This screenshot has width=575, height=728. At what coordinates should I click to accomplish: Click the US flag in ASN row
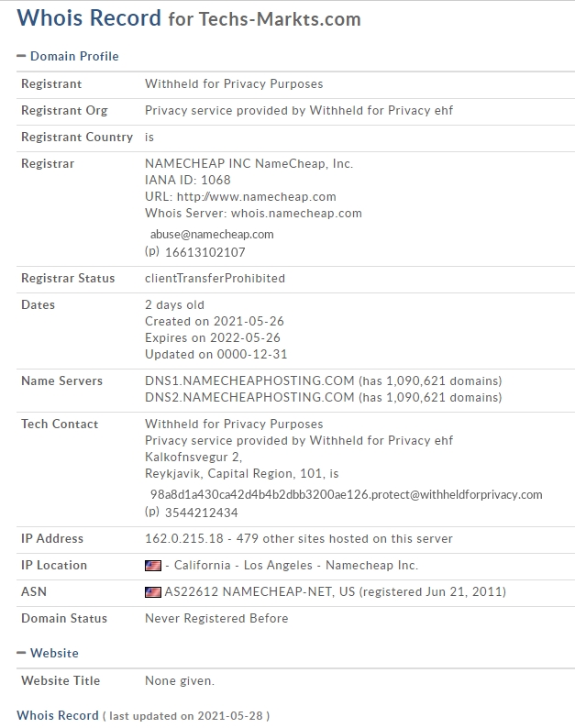point(153,592)
